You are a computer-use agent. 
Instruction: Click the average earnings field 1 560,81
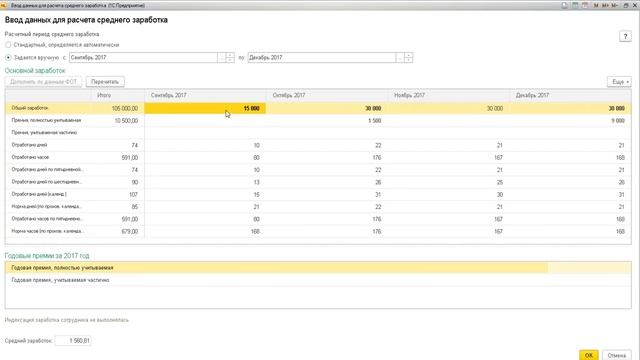(x=73, y=340)
